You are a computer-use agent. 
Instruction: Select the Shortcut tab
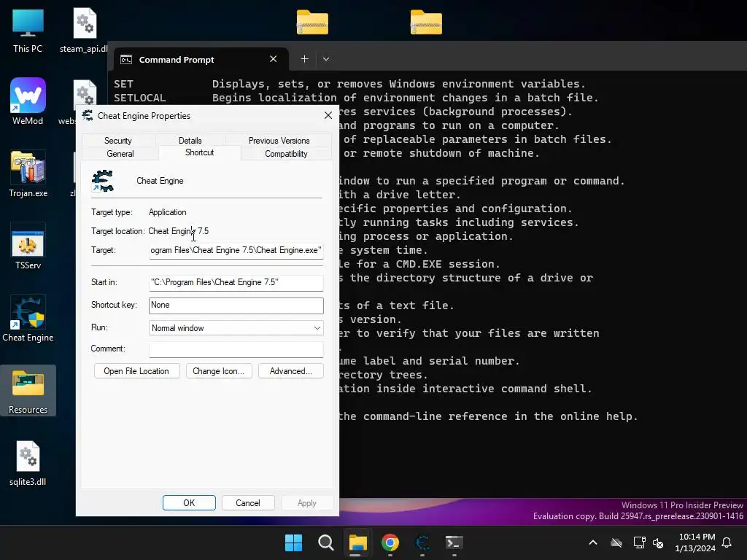click(200, 152)
